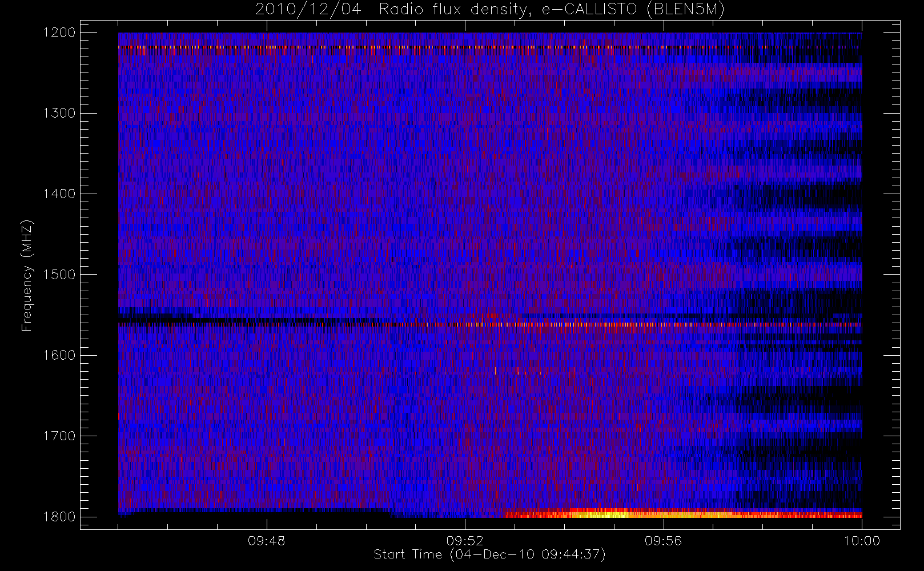This screenshot has width=924, height=571.
Task: Click the bright yellow emission band near 1800 MHz
Action: [x=683, y=513]
